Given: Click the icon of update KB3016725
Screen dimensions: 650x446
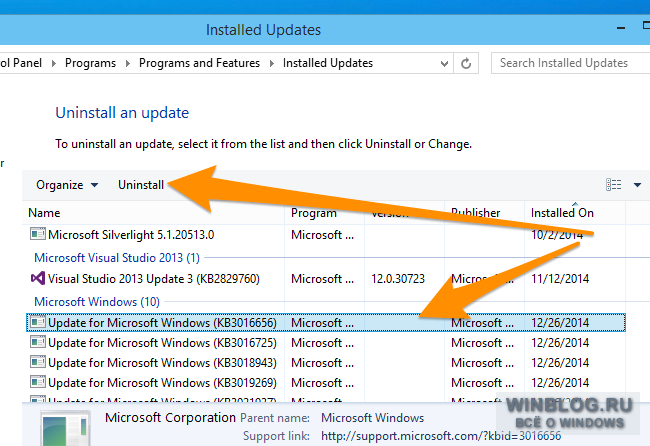Looking at the screenshot, I should 38,342.
